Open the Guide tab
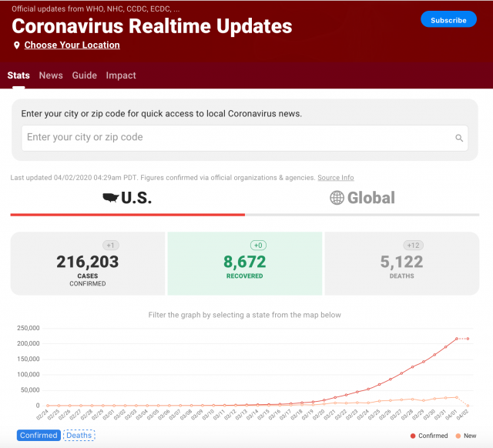The image size is (493, 448). 85,75
